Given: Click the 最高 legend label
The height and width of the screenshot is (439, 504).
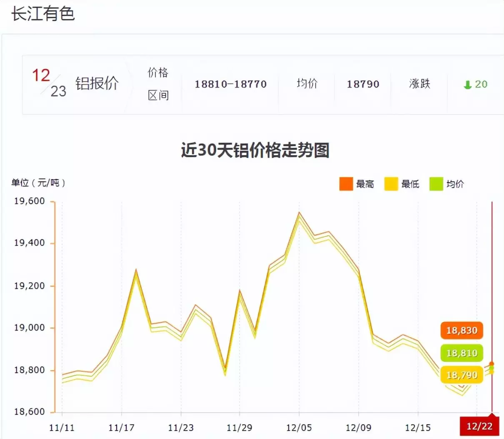Looking at the screenshot, I should coord(365,184).
